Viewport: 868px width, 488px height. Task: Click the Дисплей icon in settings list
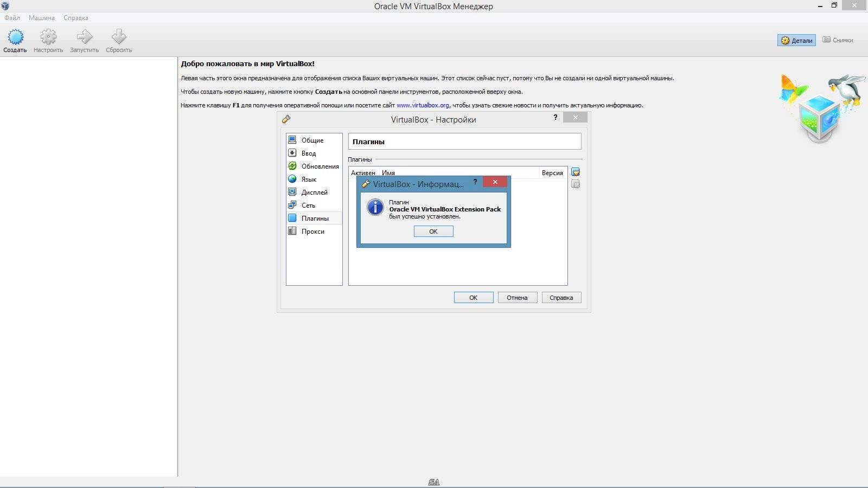(292, 191)
